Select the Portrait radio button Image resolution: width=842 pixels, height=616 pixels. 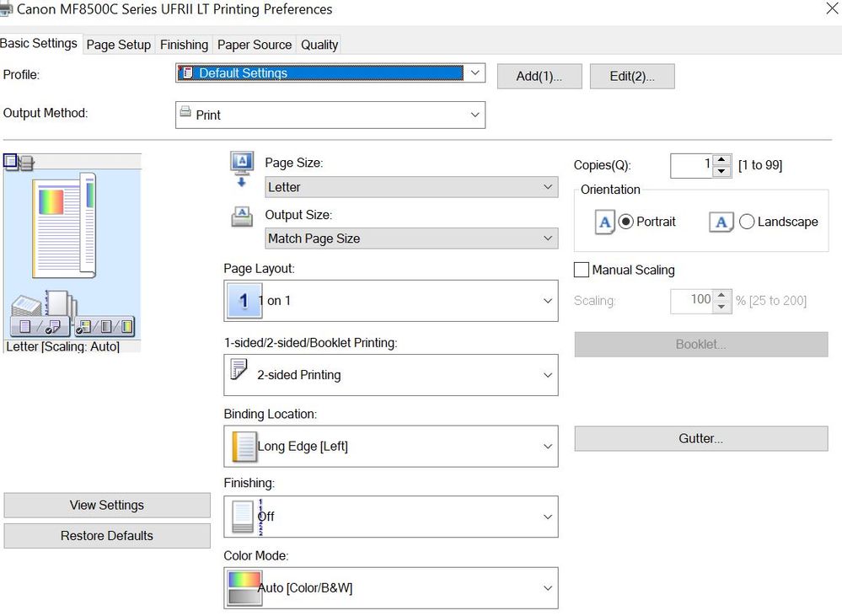[x=626, y=222]
